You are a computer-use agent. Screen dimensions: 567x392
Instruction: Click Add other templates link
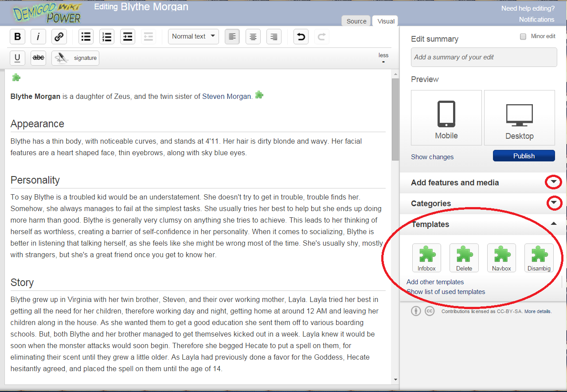pos(435,282)
